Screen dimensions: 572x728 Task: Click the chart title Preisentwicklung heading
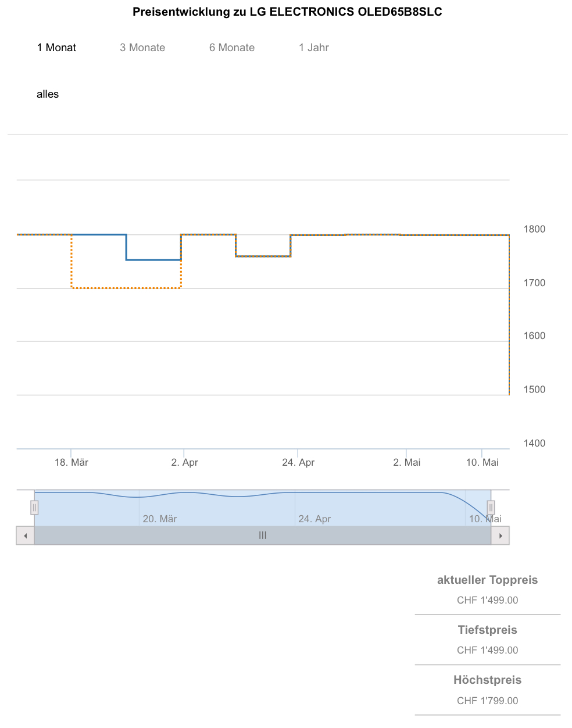[x=287, y=12]
